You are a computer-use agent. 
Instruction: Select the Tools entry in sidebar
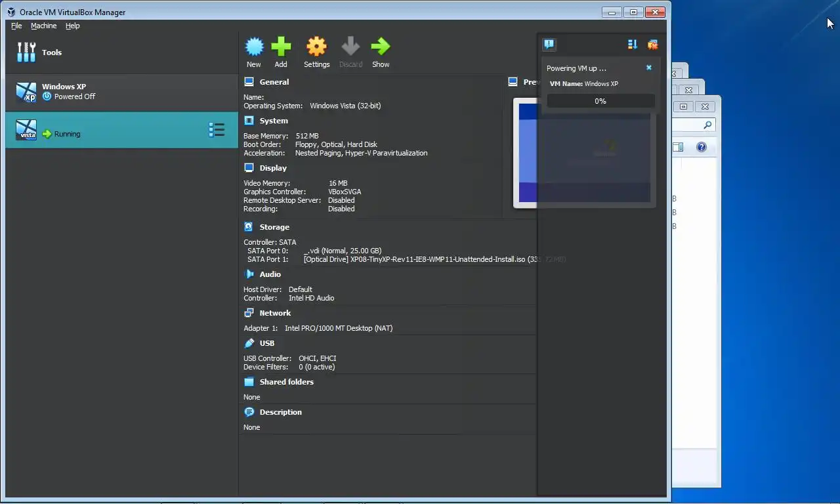[121, 52]
